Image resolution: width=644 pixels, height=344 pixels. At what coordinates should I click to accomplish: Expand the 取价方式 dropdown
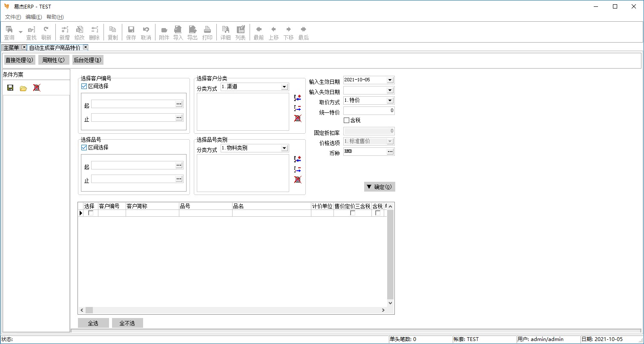point(390,100)
